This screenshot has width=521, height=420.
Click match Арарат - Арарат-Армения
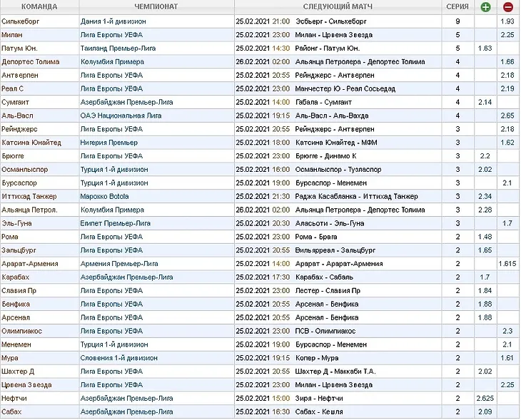pyautogui.click(x=339, y=264)
